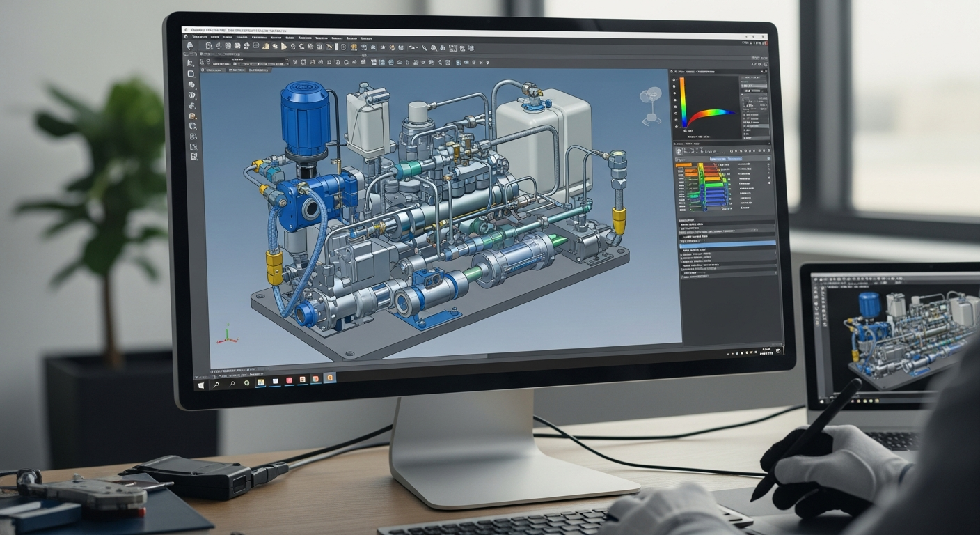The width and height of the screenshot is (980, 535).
Task: Select the blue highlighted row in right list
Action: (x=727, y=244)
